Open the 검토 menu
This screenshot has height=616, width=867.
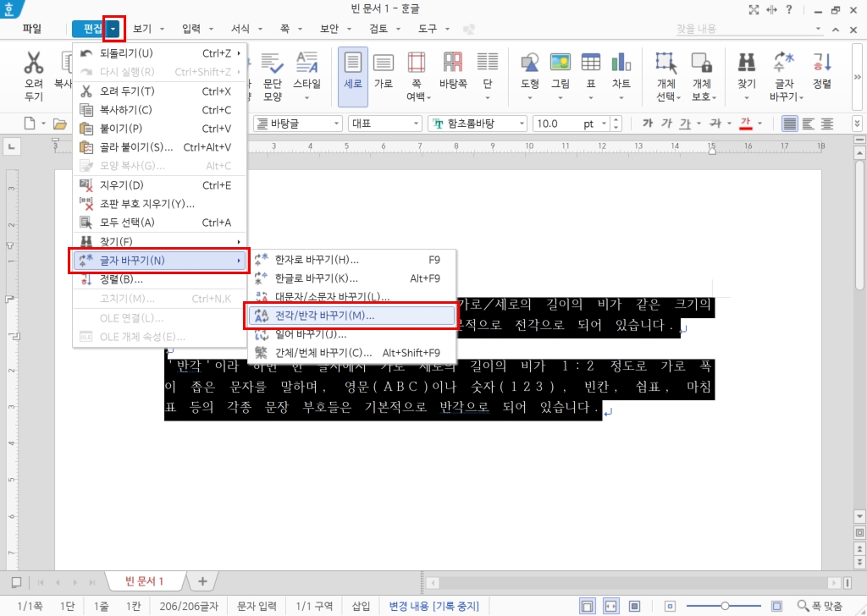coord(378,29)
